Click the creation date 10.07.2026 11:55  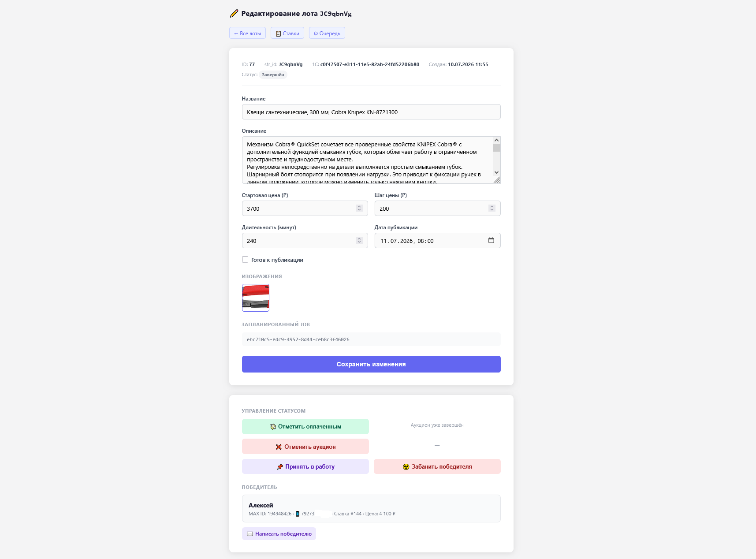(x=468, y=64)
